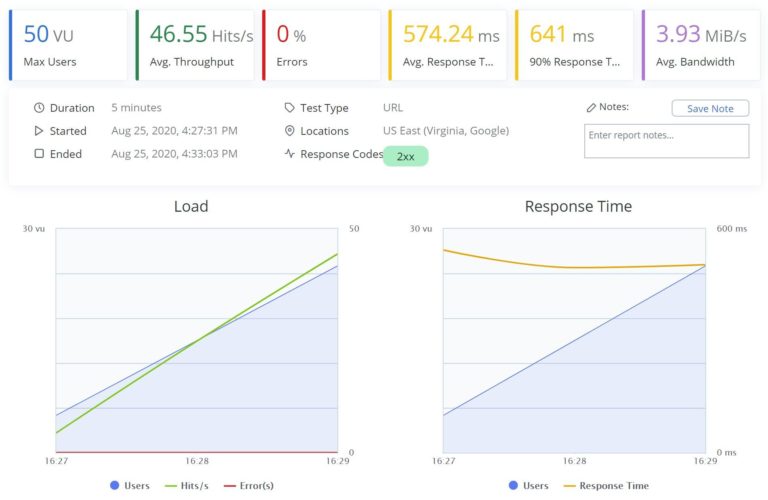Image resolution: width=768 pixels, height=500 pixels.
Task: Hide Error(s) series in Load legend
Action: click(x=248, y=485)
